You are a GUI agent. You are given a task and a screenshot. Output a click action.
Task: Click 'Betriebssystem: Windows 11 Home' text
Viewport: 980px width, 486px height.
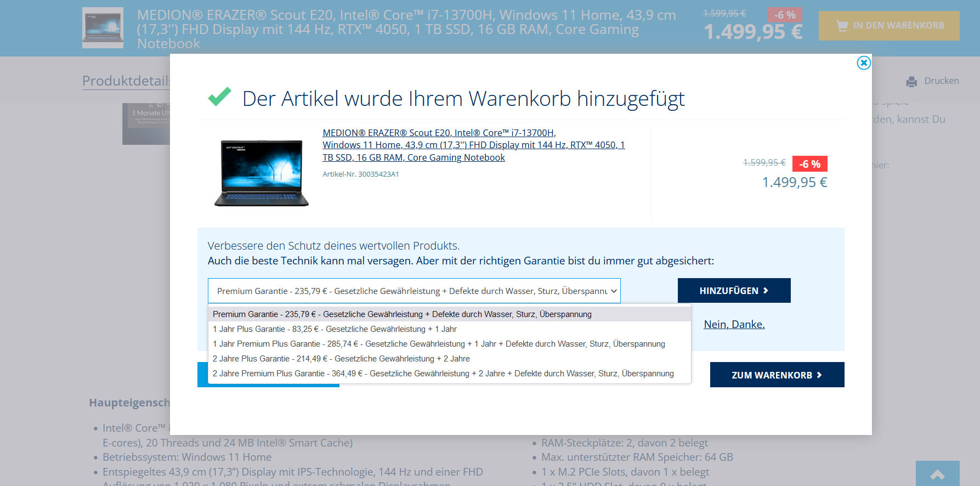187,457
